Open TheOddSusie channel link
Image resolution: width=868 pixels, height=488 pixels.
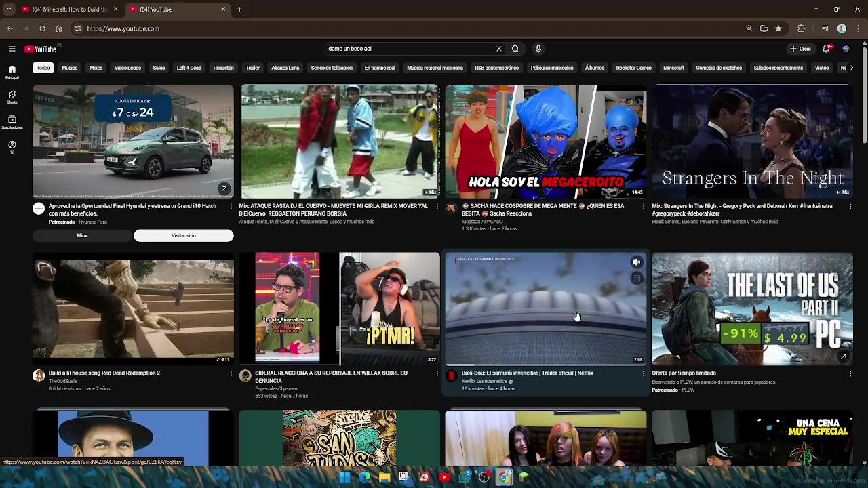coord(63,381)
